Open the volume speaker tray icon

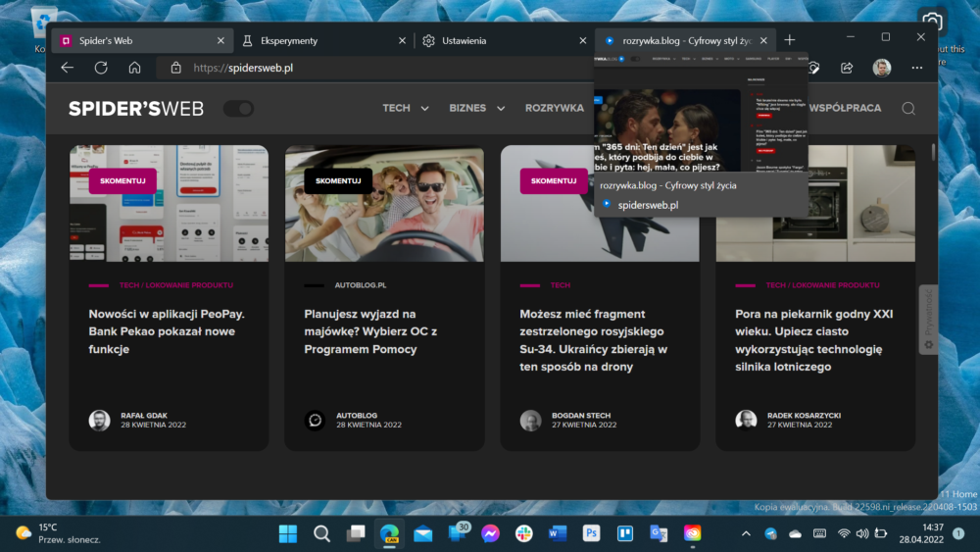click(862, 534)
